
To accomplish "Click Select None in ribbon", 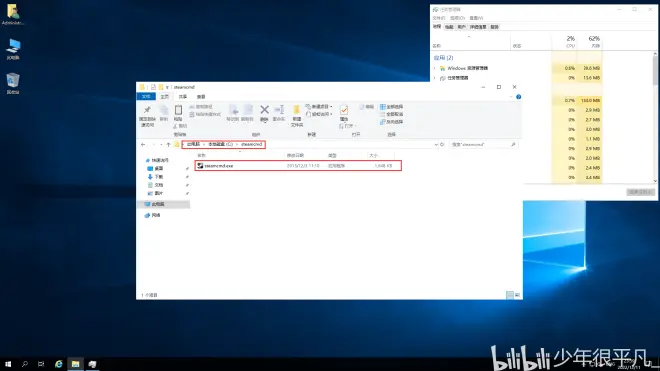I will (391, 114).
